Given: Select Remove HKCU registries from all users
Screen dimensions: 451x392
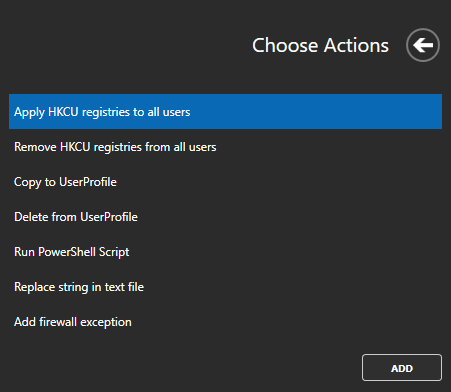Looking at the screenshot, I should click(x=225, y=147).
